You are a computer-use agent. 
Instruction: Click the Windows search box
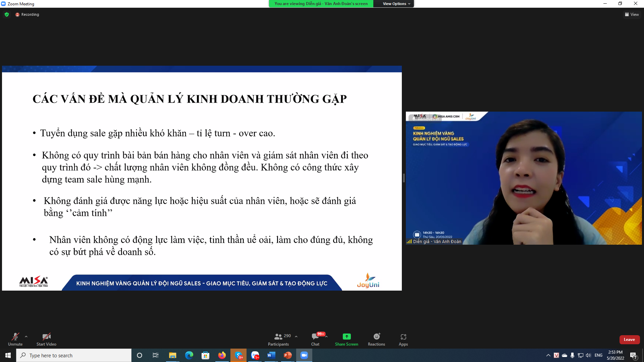click(x=74, y=355)
